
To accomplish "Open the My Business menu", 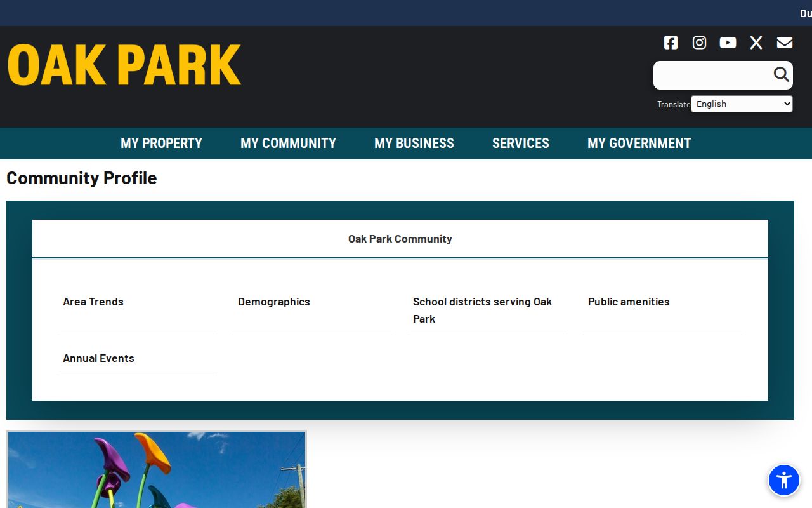I will coord(414,143).
